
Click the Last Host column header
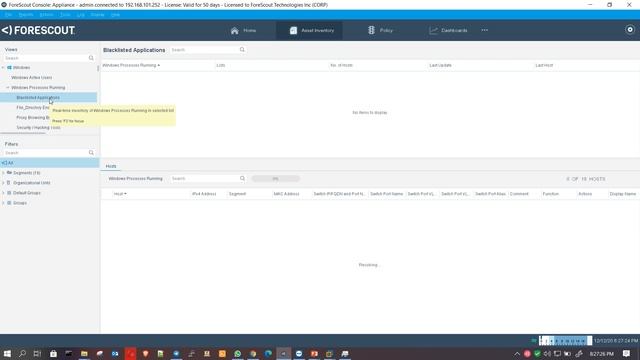click(x=544, y=65)
